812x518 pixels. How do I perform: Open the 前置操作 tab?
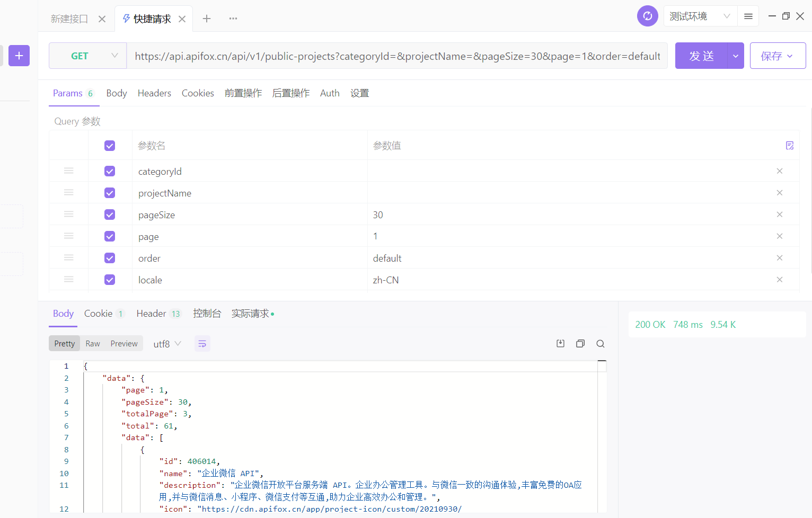click(243, 93)
